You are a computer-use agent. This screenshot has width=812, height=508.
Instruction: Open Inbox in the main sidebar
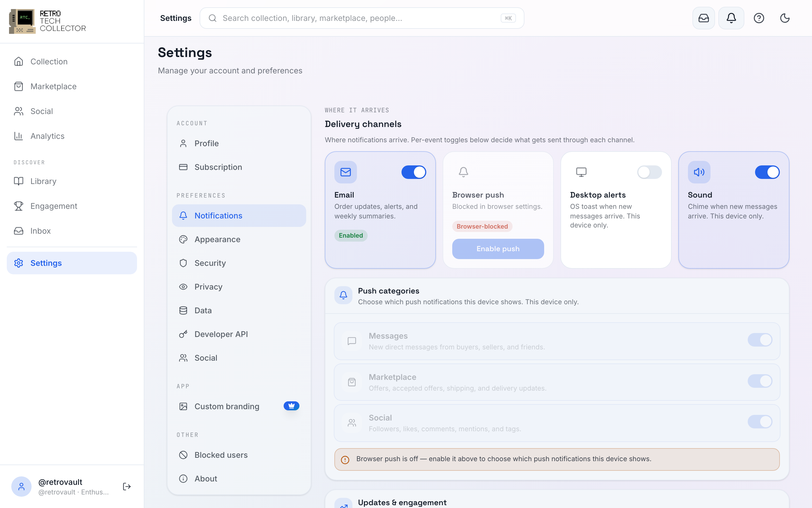[x=72, y=231]
